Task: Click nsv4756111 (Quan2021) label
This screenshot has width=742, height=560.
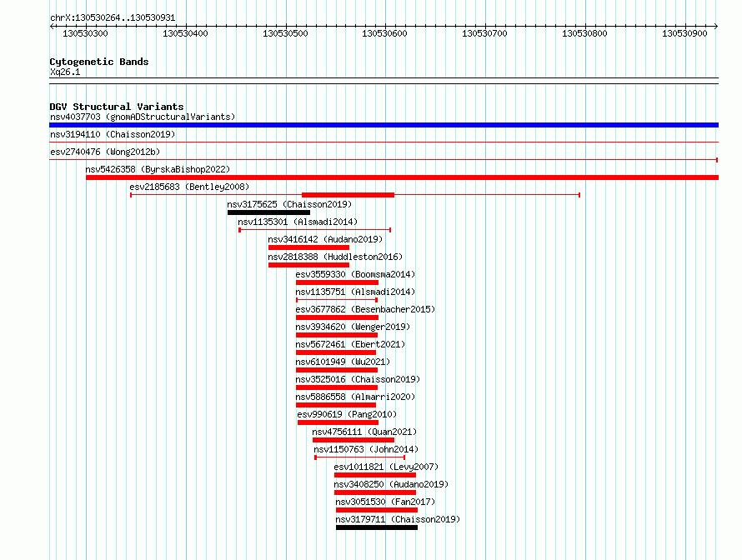Action: point(364,432)
